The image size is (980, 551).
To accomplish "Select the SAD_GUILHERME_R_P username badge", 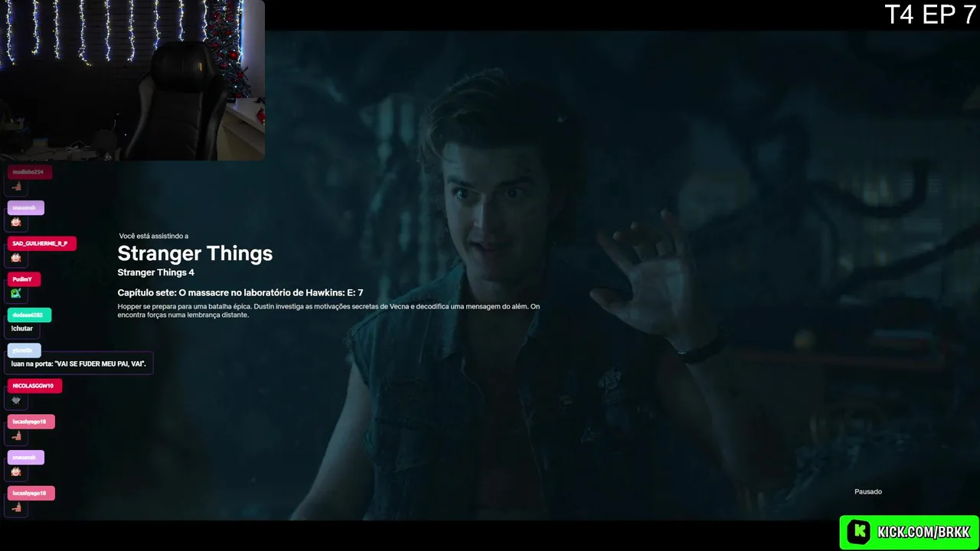I will (x=42, y=243).
